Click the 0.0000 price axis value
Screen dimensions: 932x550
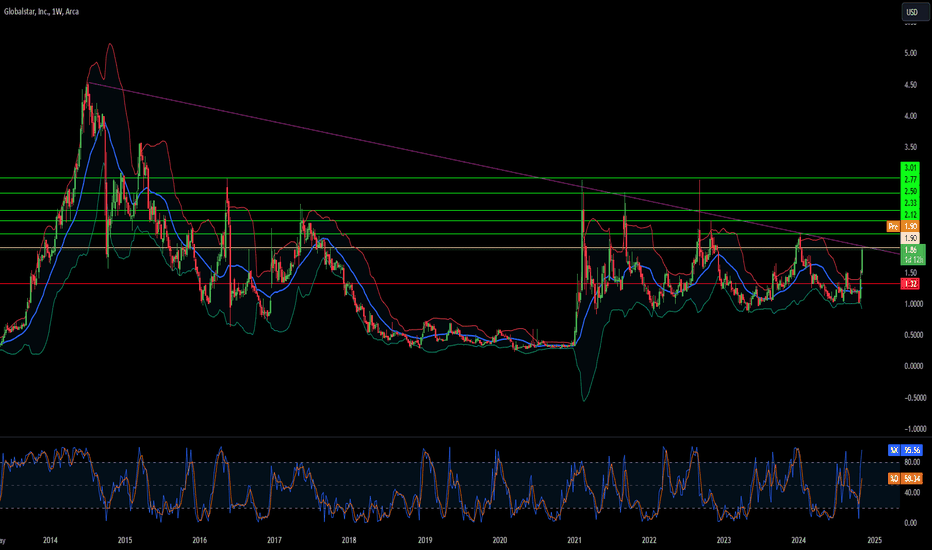[914, 366]
